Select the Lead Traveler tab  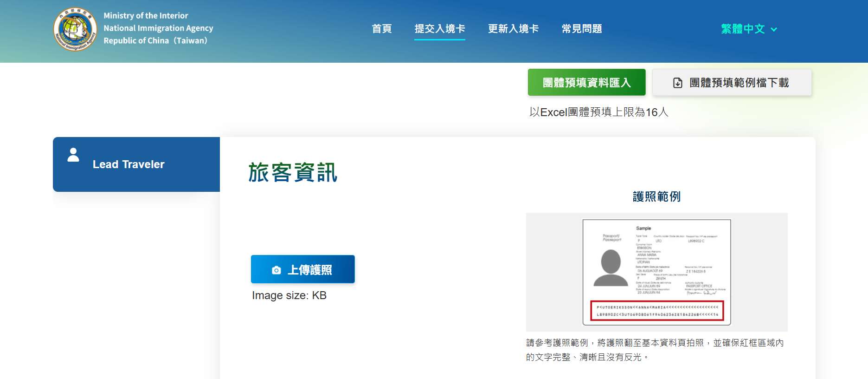(x=136, y=164)
